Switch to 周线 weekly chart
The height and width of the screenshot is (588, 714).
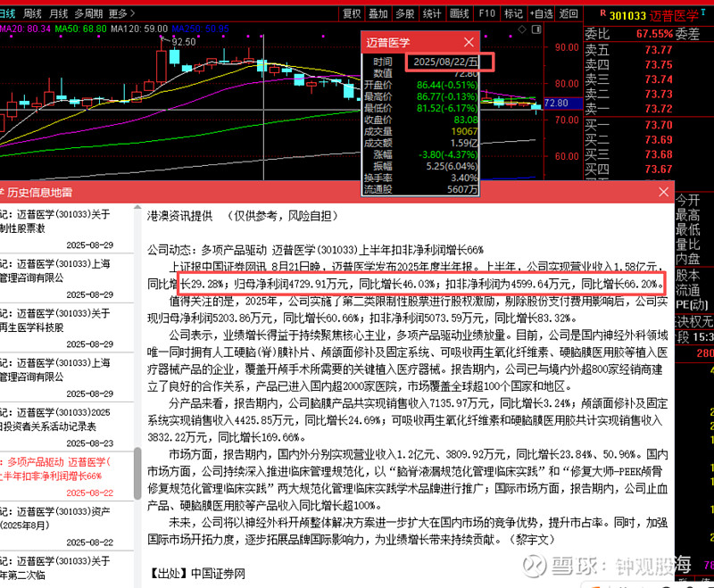coord(32,13)
